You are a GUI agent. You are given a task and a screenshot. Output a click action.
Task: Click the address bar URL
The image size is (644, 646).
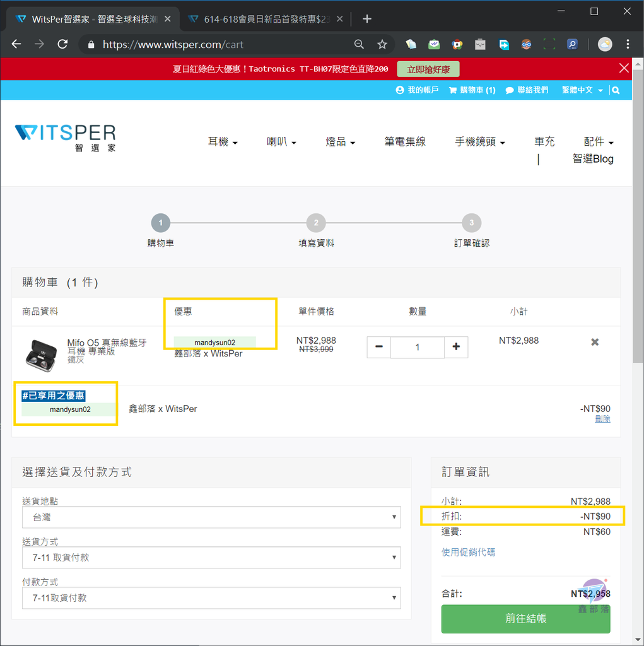click(x=173, y=44)
